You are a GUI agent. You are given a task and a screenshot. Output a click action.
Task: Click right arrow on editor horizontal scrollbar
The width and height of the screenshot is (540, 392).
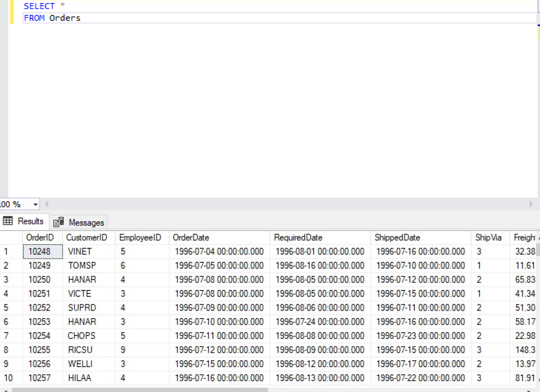point(532,204)
